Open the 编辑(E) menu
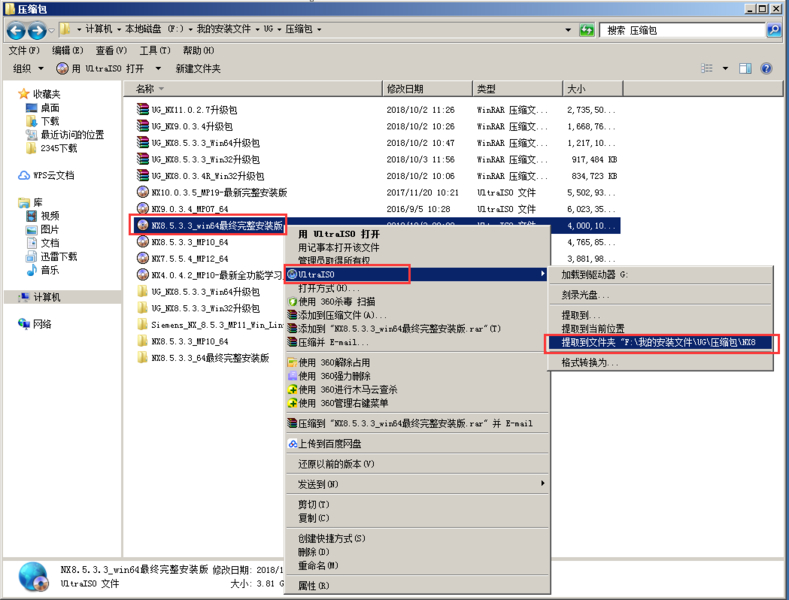The image size is (789, 600). (x=67, y=50)
